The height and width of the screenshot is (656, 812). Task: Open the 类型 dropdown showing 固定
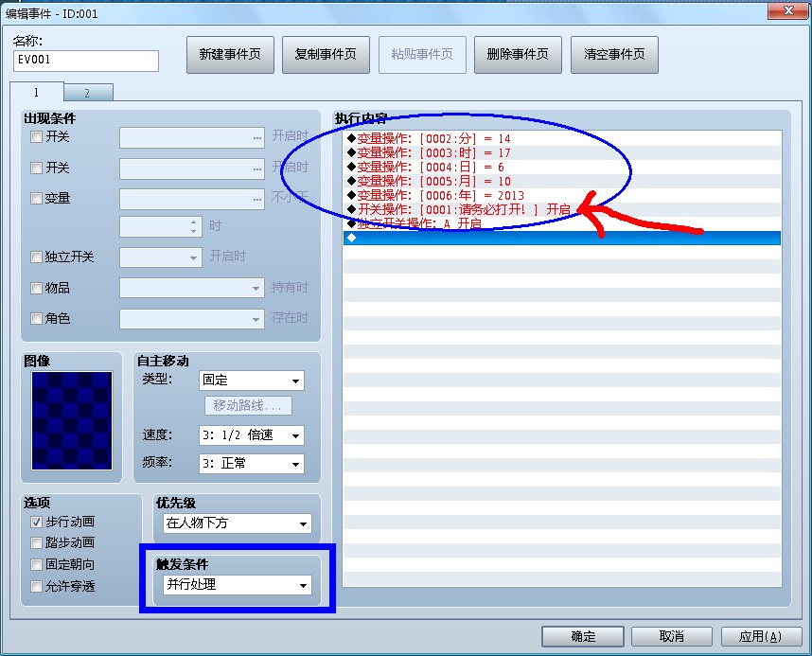click(x=252, y=381)
